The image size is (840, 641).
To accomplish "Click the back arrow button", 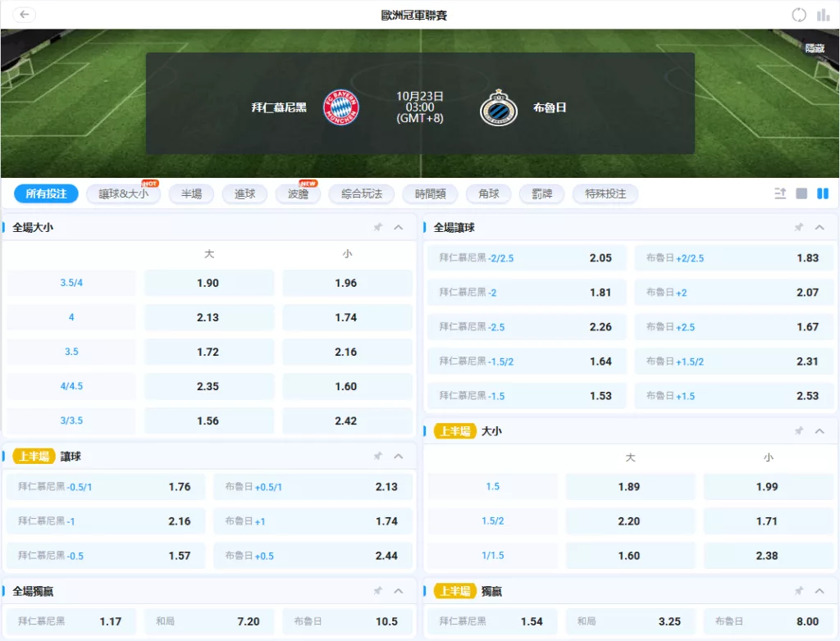I will (25, 15).
